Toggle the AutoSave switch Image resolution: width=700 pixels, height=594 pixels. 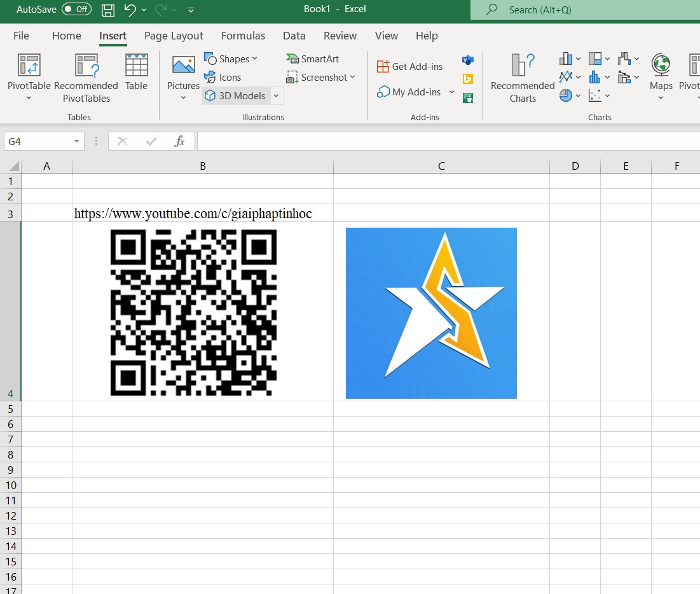76,10
